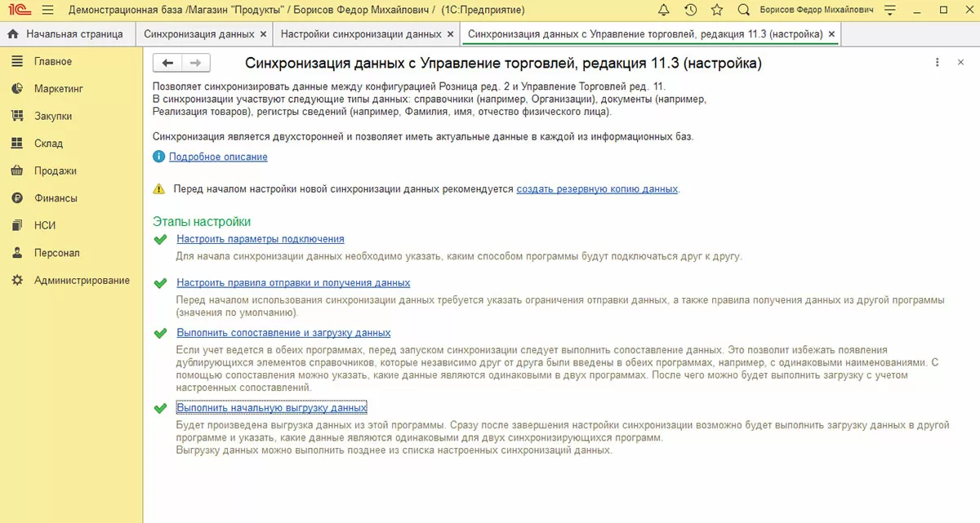
Task: Click the Администрирование gear icon
Action: pos(16,280)
